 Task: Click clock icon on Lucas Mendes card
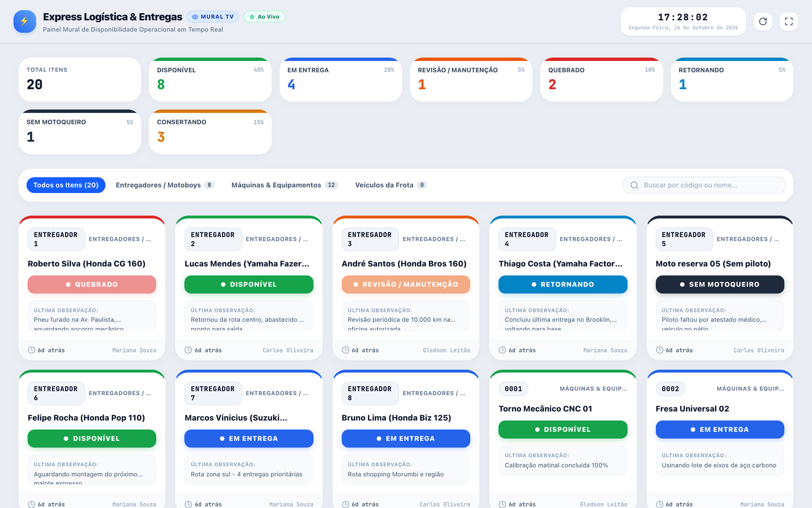pos(188,350)
